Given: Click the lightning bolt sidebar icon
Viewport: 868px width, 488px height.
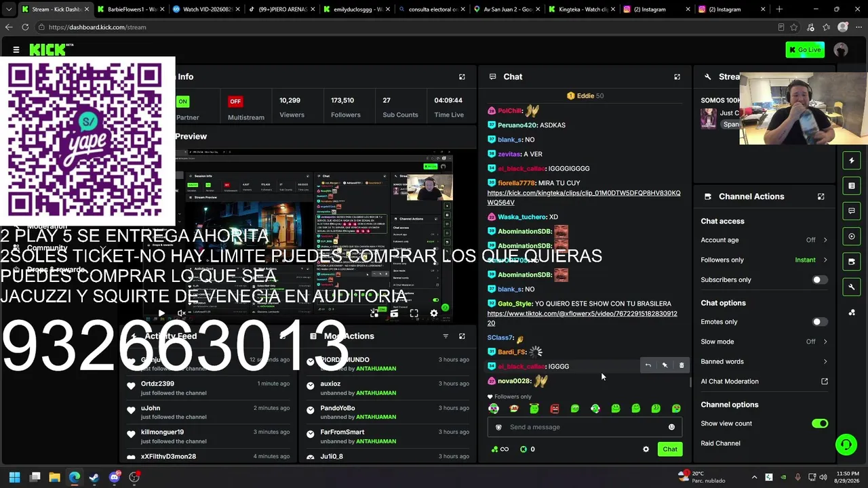Looking at the screenshot, I should pyautogui.click(x=852, y=161).
